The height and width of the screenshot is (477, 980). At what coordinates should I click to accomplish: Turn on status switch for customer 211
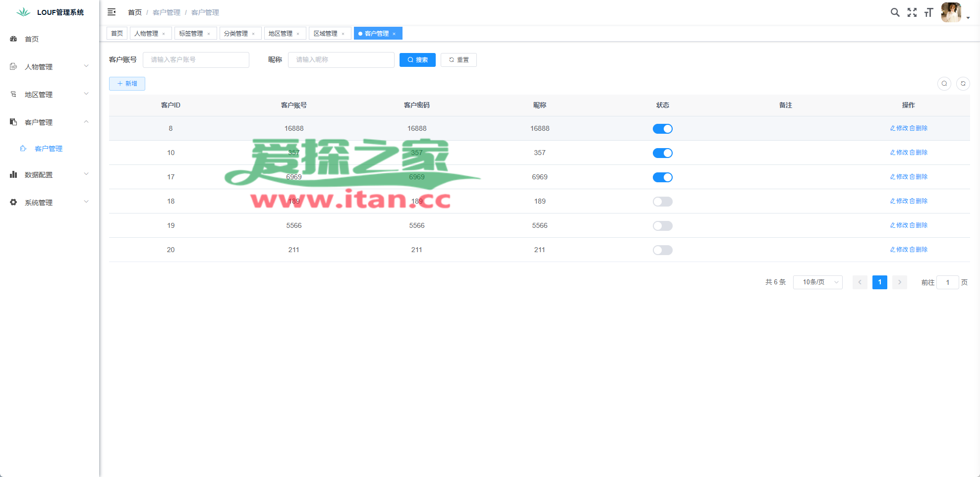(662, 250)
